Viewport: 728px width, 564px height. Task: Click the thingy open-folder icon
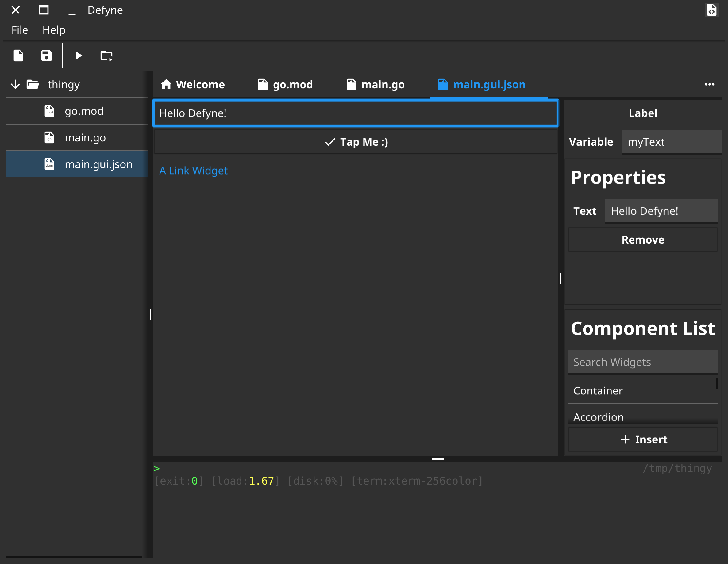[x=33, y=85]
